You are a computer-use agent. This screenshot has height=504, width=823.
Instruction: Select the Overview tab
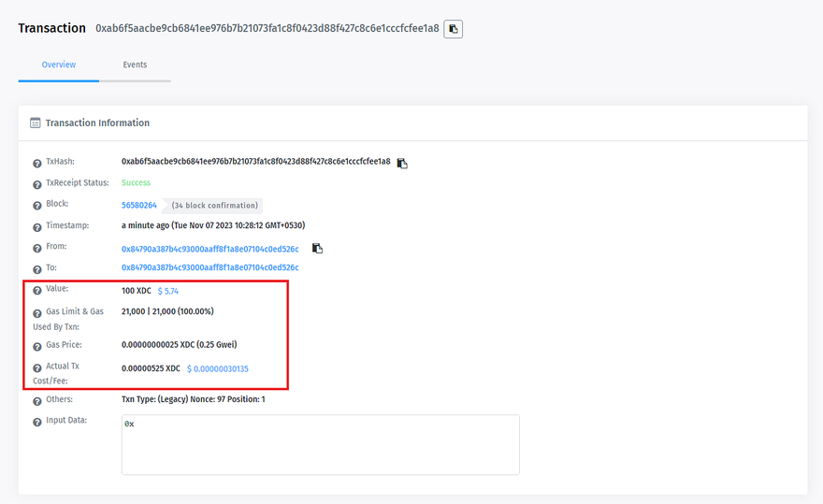(x=59, y=65)
